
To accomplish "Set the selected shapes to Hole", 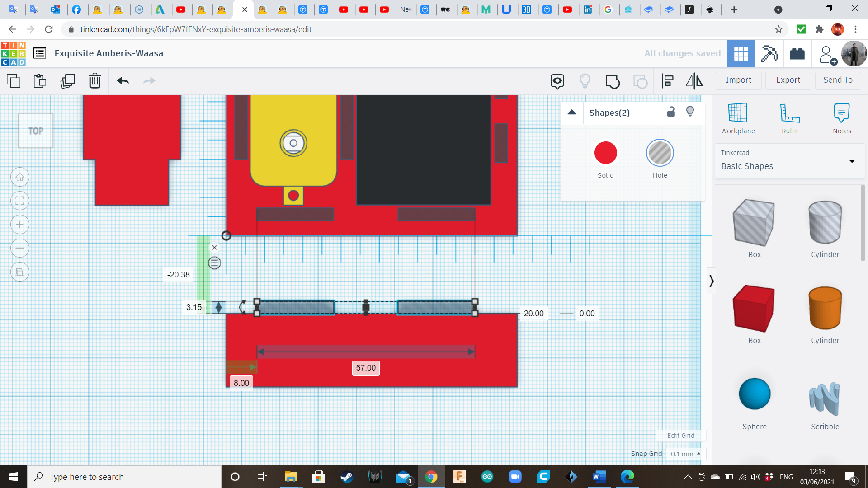I will tap(660, 153).
